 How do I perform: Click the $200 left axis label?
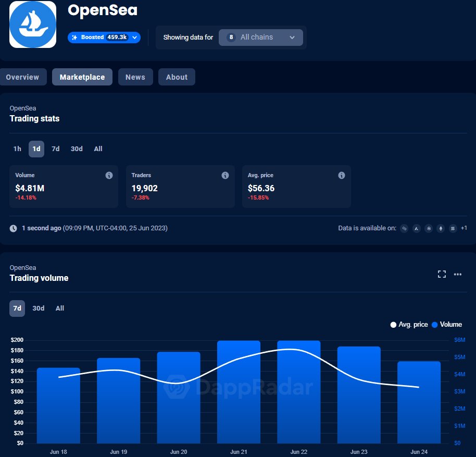17,340
